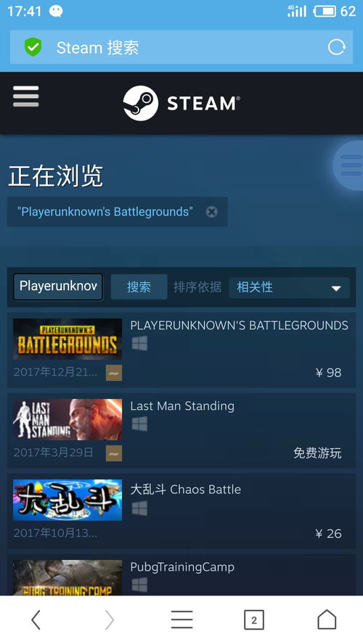Screen dimensions: 363x644
Task: Tap the BATTLEGROUNDS game cover thumbnail
Action: point(68,339)
